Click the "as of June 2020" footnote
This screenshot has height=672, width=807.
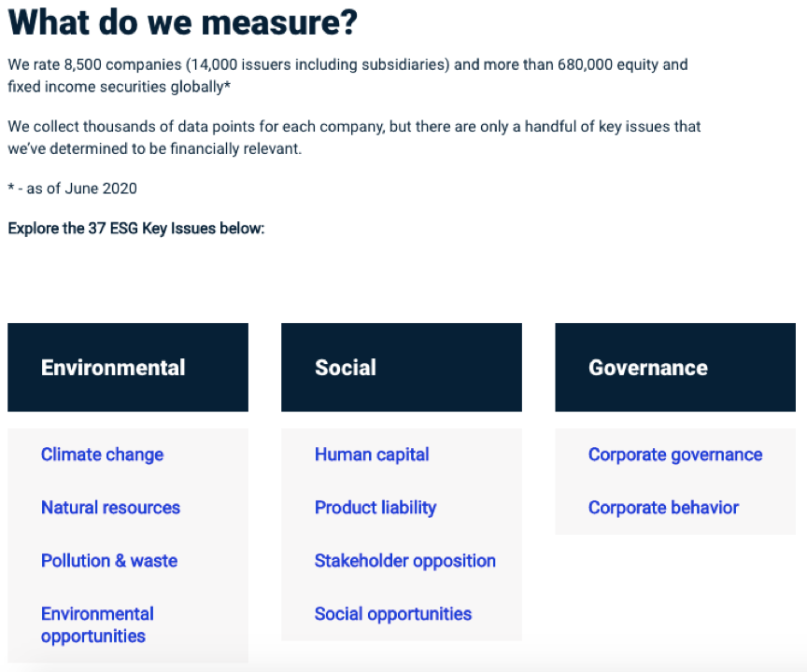[73, 189]
